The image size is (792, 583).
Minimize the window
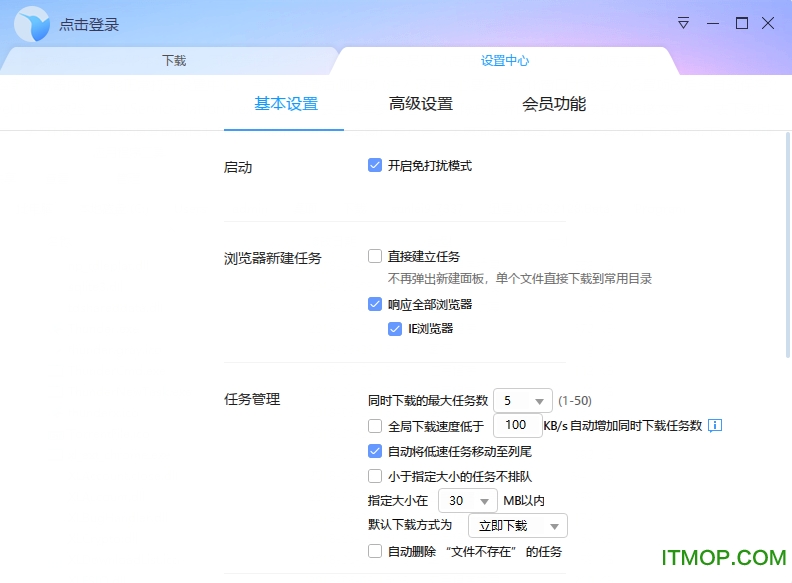713,23
